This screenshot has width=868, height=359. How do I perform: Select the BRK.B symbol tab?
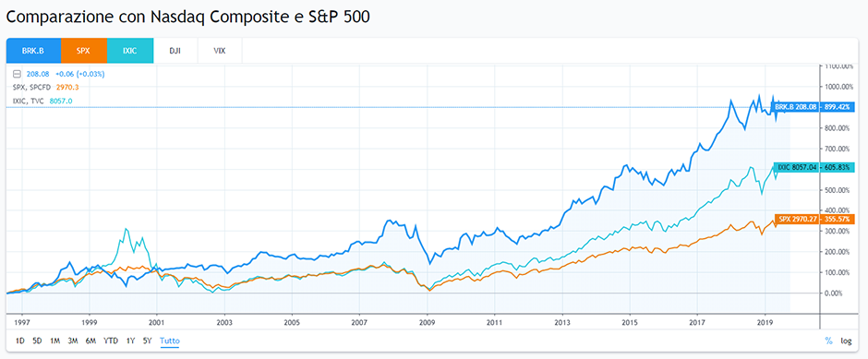[33, 51]
